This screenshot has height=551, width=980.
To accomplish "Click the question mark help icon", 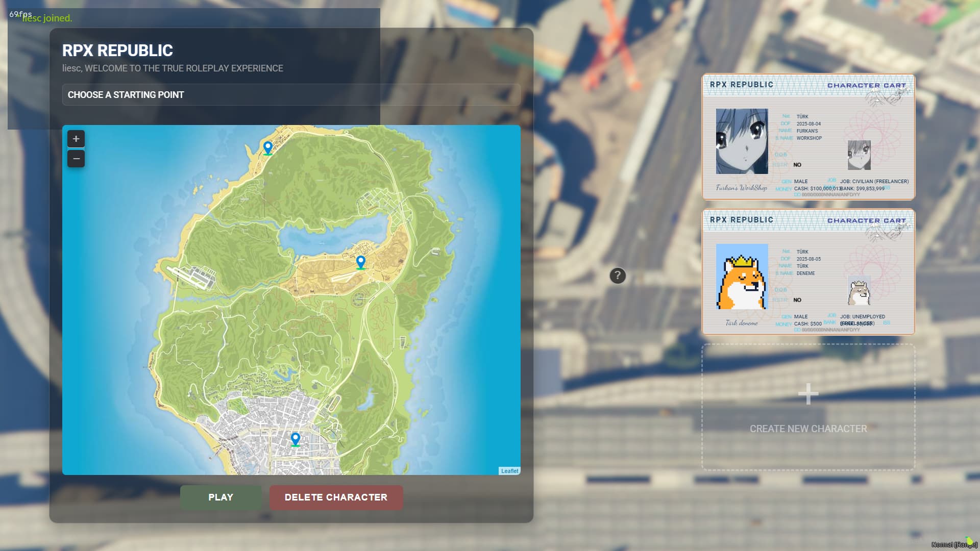I will (618, 275).
